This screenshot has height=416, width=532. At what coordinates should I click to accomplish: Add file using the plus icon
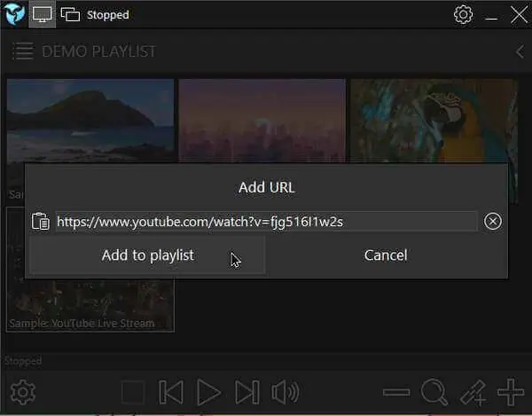[x=511, y=392]
